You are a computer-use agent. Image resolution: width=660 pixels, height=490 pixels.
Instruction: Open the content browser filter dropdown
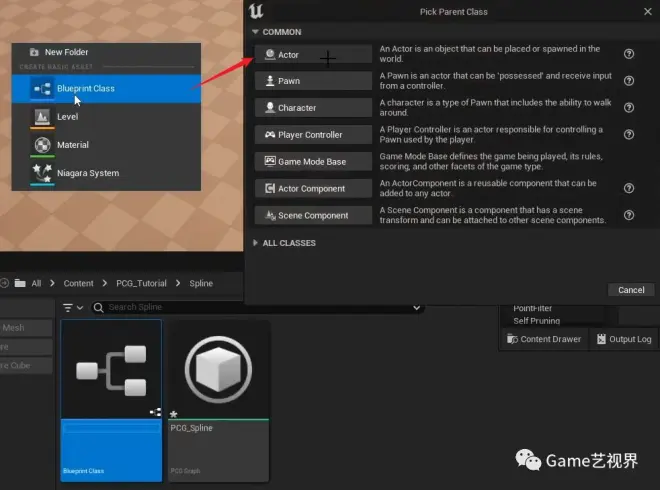73,308
